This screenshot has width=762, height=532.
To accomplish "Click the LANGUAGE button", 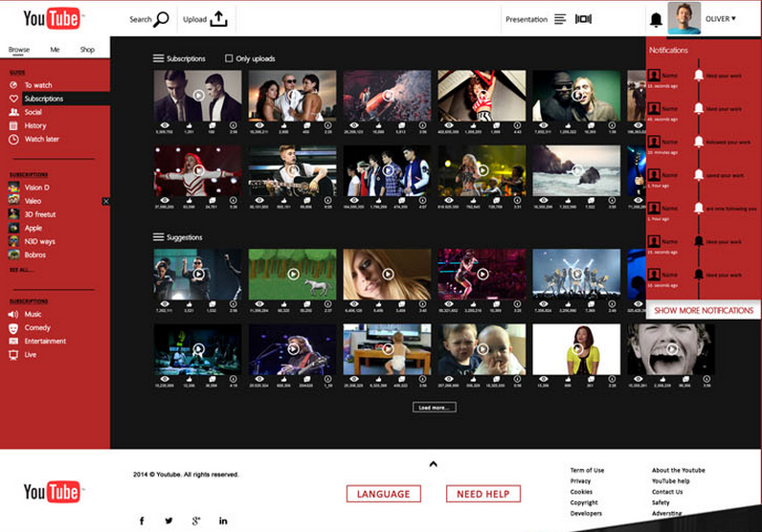I will pos(383,494).
